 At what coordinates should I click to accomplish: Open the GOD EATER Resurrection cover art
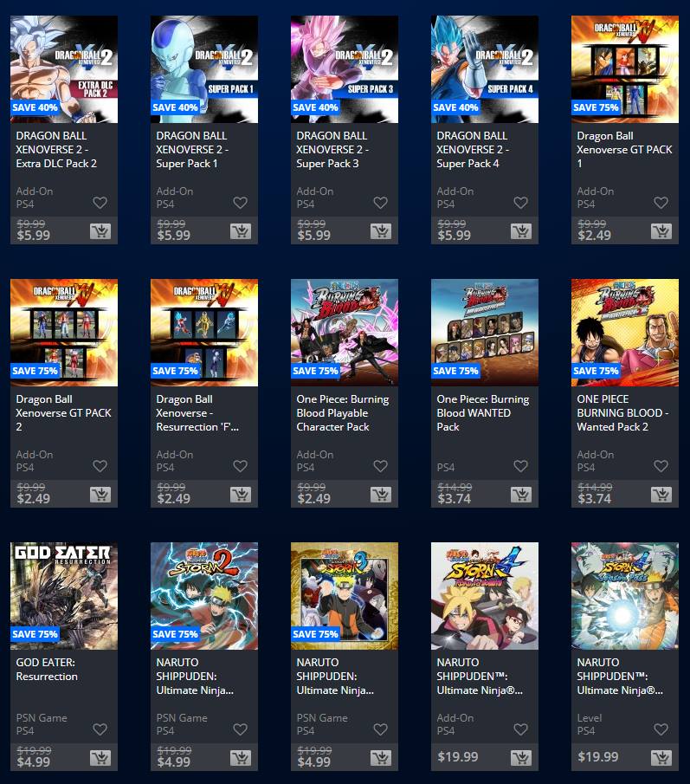click(x=64, y=596)
